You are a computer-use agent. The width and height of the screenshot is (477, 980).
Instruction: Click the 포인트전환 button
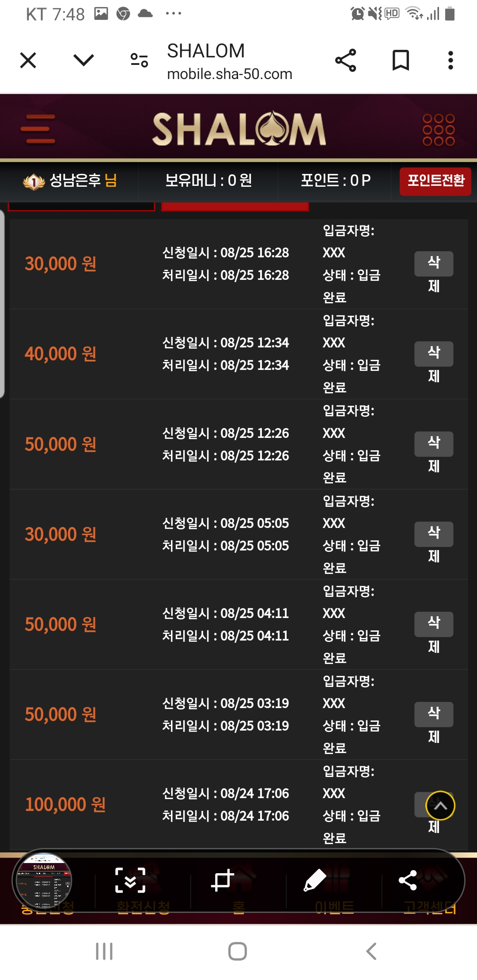(x=435, y=181)
